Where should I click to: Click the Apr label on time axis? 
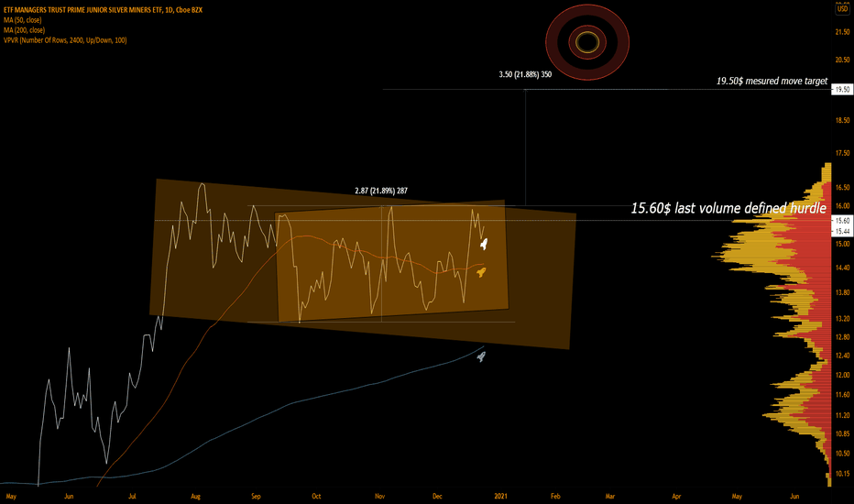tap(676, 497)
